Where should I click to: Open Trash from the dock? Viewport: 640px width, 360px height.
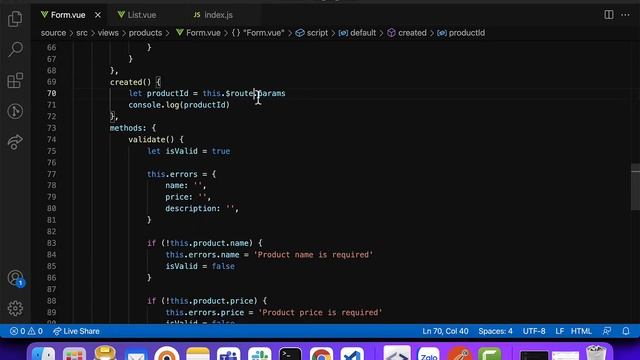click(x=596, y=353)
